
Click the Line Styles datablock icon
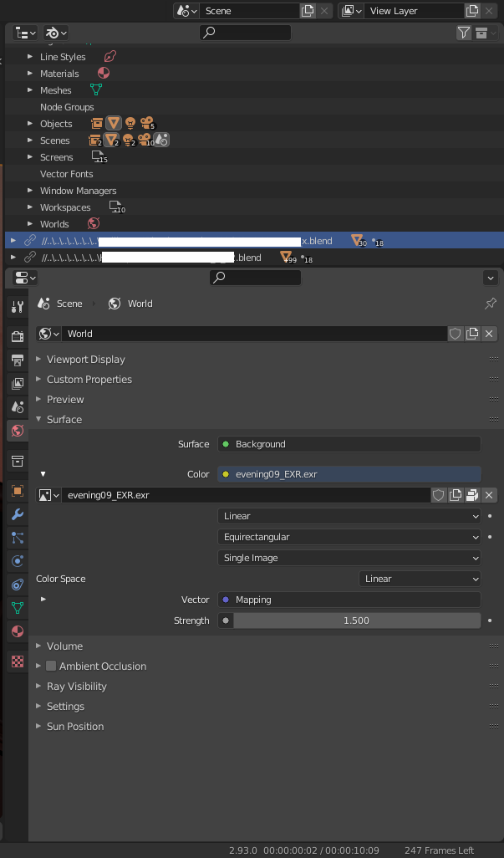pyautogui.click(x=109, y=56)
